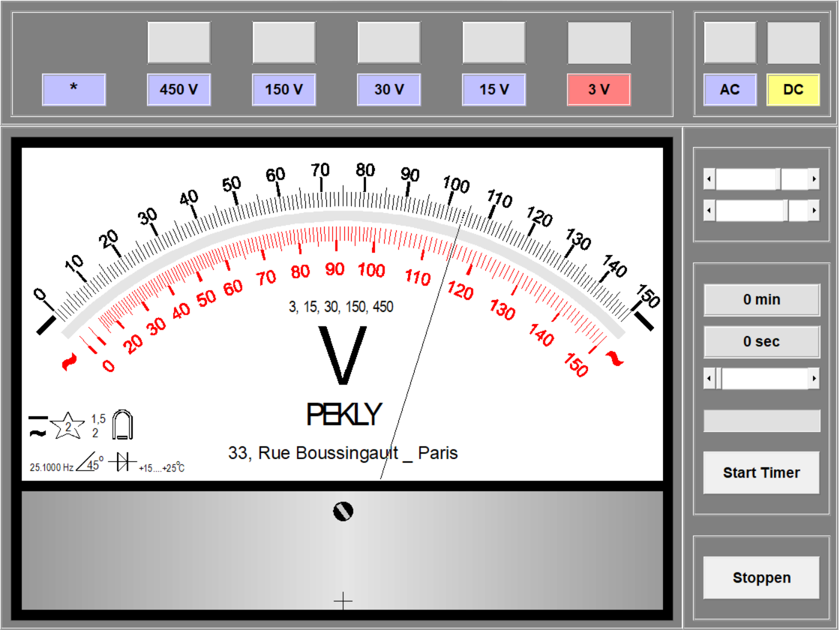This screenshot has width=840, height=630.
Task: Click left arrow of top scrollbar
Action: point(709,179)
